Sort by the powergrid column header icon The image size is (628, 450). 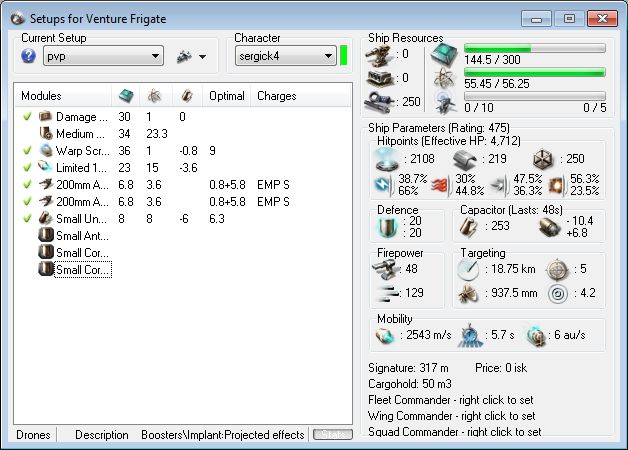coord(155,96)
